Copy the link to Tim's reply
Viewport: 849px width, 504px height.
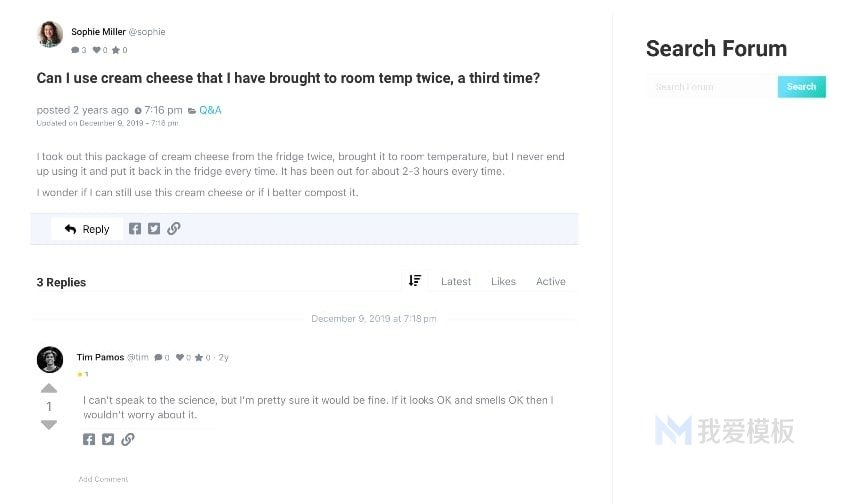click(128, 440)
